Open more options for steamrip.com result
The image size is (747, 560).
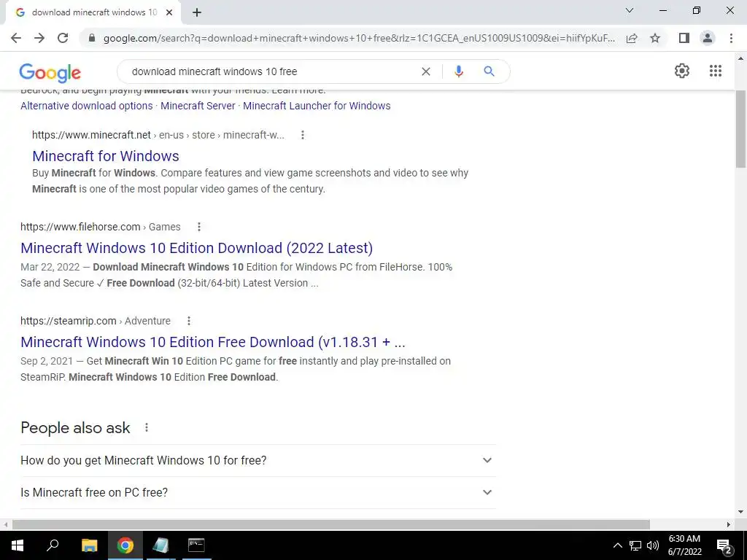pyautogui.click(x=189, y=321)
